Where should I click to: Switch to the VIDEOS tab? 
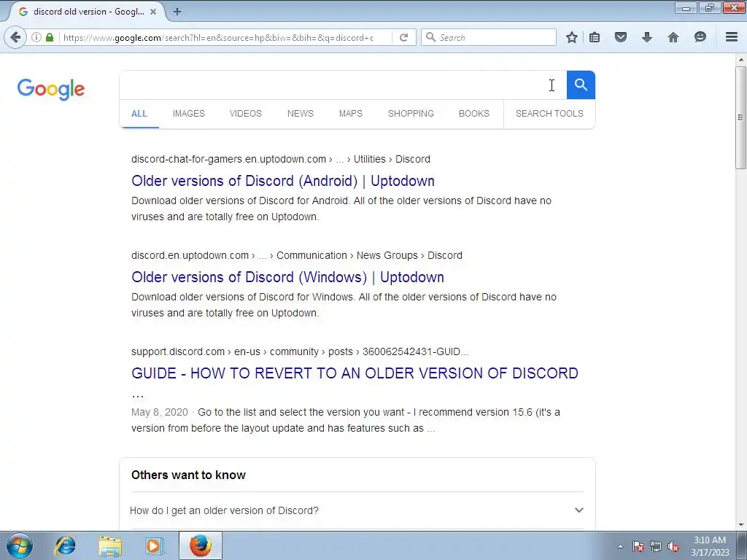(x=245, y=113)
